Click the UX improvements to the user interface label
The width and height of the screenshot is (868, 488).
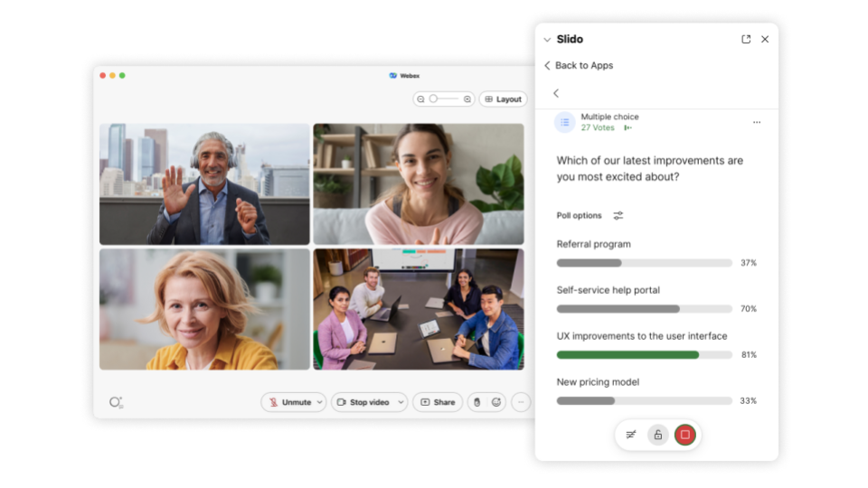[642, 336]
